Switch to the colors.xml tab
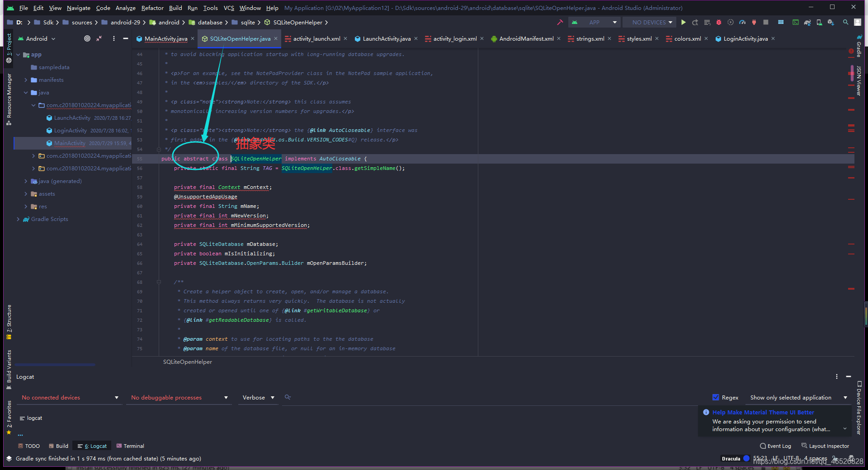 (x=688, y=39)
